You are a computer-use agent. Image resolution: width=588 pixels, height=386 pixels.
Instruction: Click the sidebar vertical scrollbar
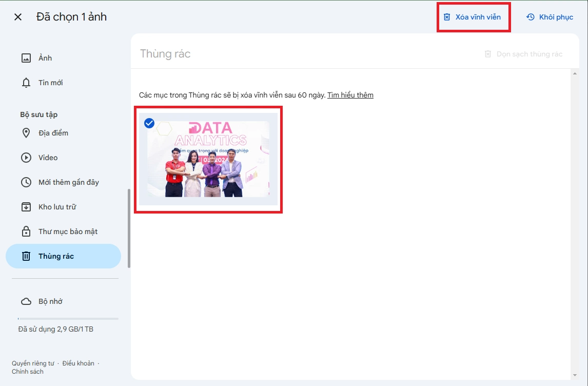point(129,228)
